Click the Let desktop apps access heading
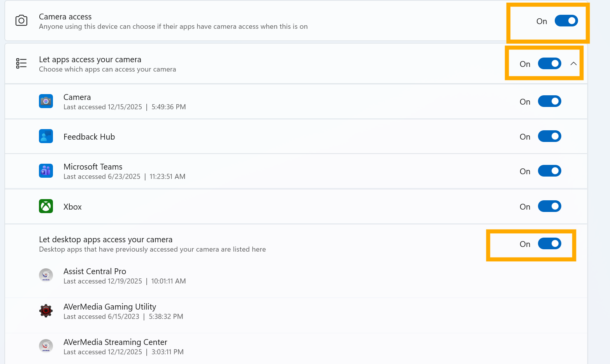 click(x=105, y=240)
